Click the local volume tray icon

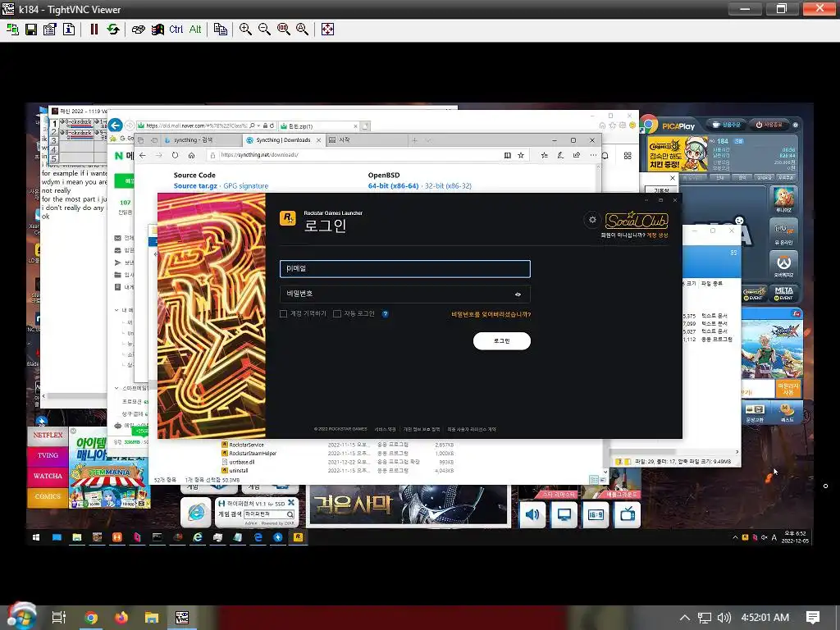click(x=724, y=618)
